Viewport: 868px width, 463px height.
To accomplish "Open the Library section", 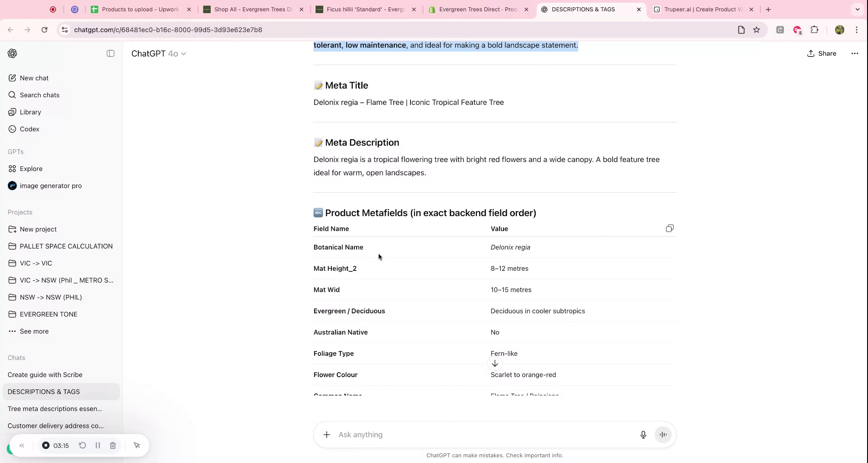I will point(31,112).
